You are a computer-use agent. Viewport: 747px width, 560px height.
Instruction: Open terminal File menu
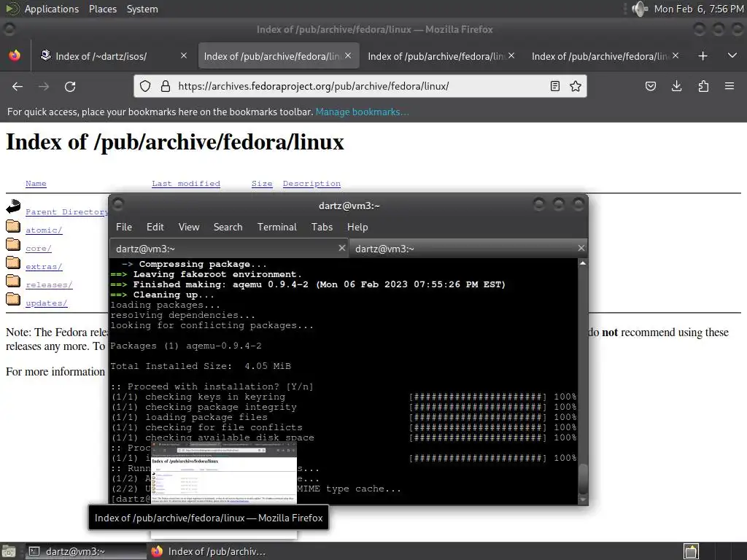coord(124,227)
